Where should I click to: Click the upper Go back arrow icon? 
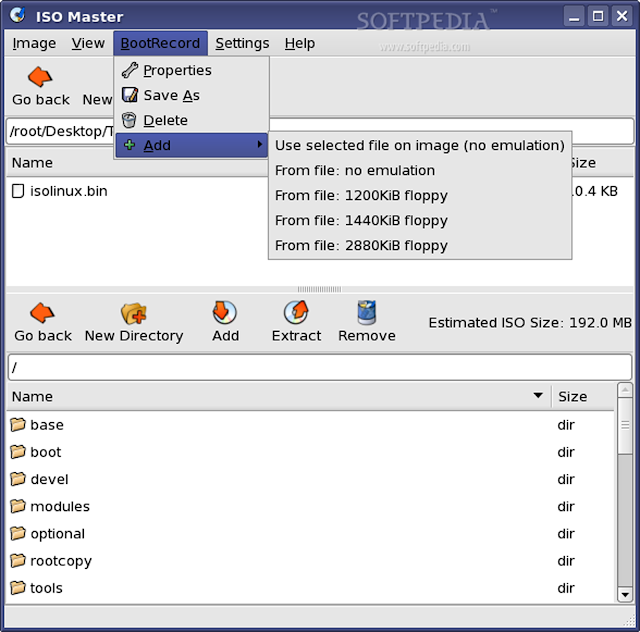pyautogui.click(x=40, y=76)
